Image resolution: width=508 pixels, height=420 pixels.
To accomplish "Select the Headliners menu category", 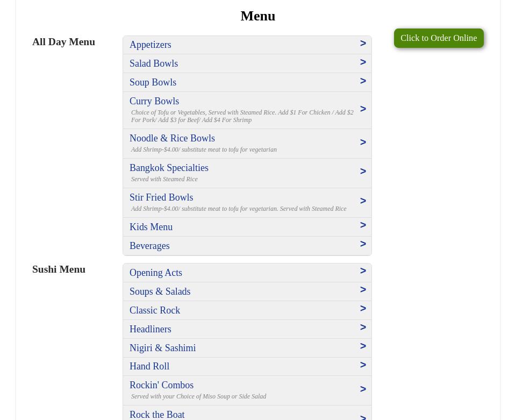I will [x=150, y=329].
